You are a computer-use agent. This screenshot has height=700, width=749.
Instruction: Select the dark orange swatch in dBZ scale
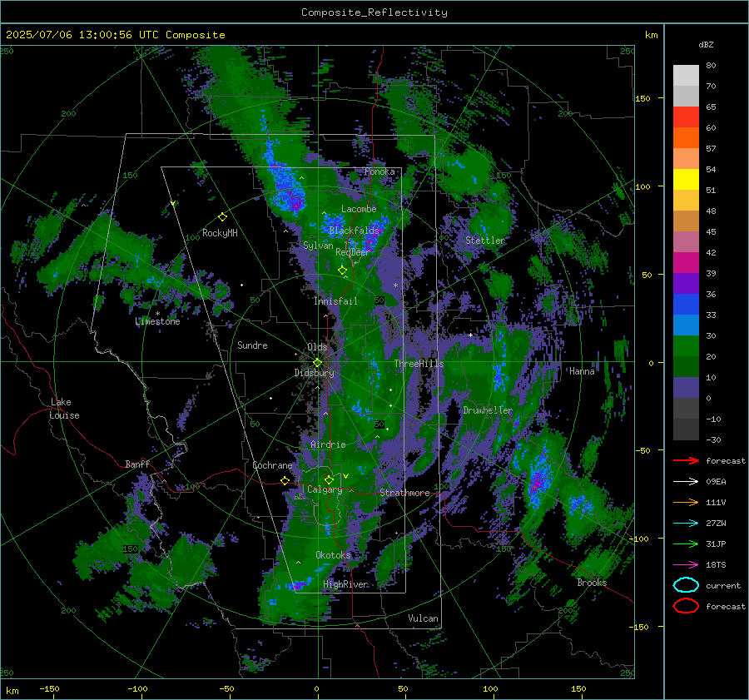coord(686,138)
